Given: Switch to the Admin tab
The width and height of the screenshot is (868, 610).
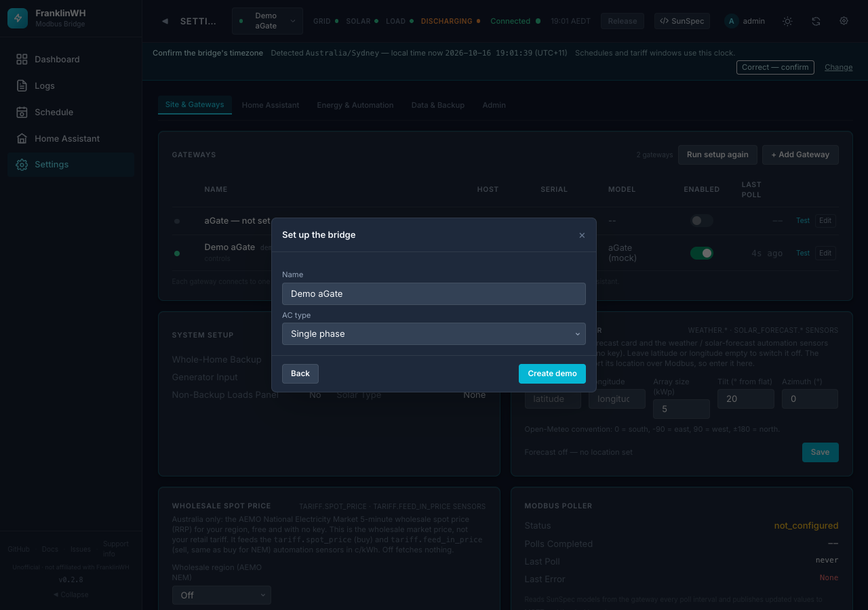Looking at the screenshot, I should point(494,105).
